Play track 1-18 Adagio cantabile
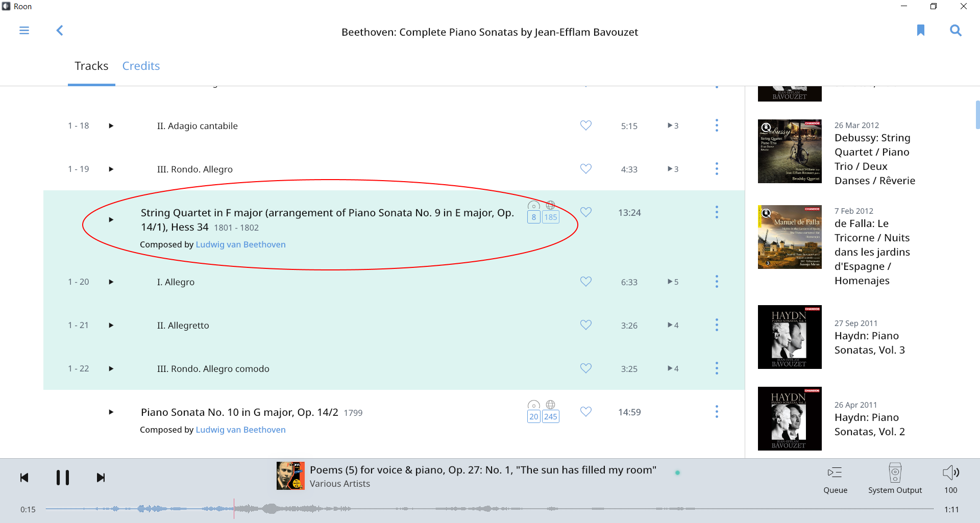 click(x=111, y=126)
